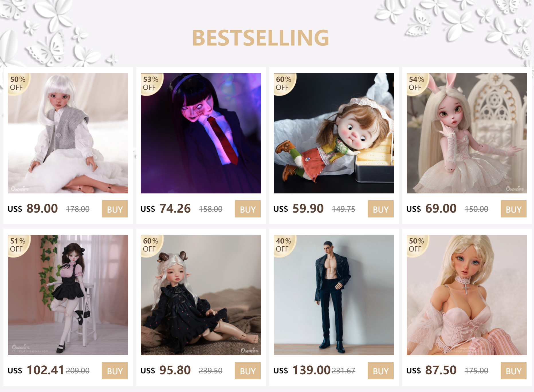Click BUY for the US$ 69.00 doll
This screenshot has width=534, height=392.
click(514, 209)
